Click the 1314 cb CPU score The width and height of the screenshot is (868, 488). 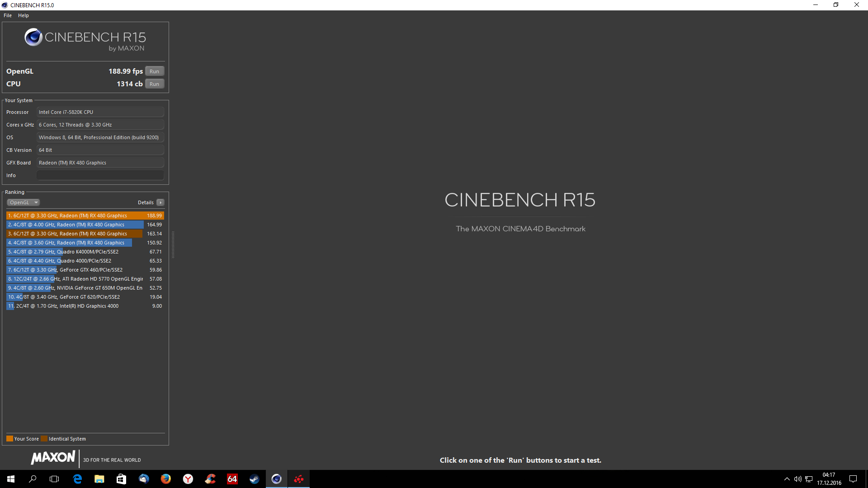click(x=130, y=84)
